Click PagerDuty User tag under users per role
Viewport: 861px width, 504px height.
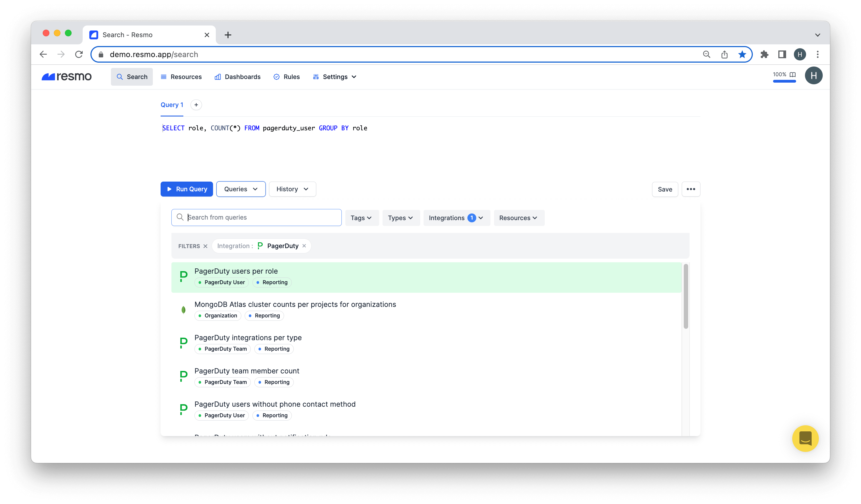point(221,282)
